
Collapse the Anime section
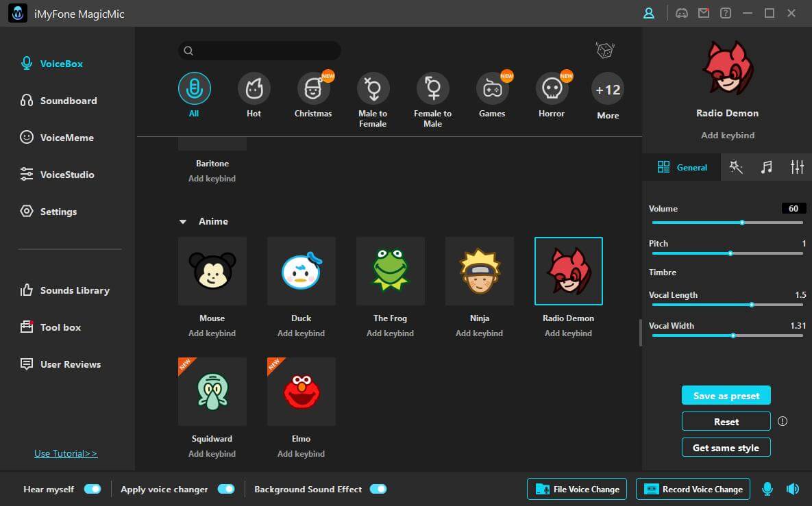coord(183,221)
